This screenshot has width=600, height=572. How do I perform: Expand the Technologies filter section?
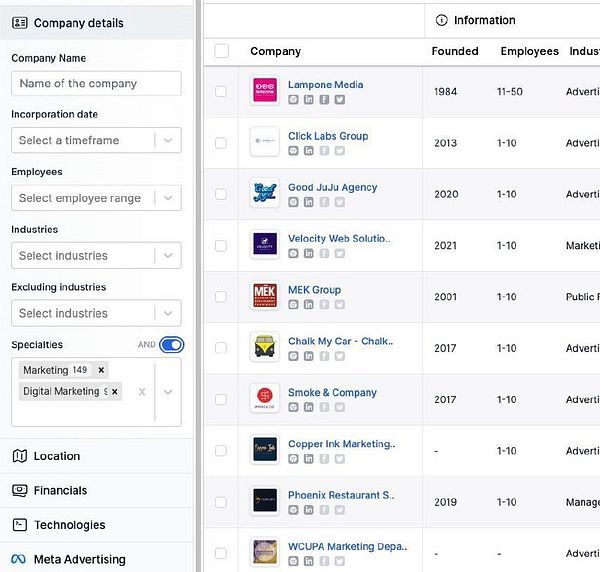(96, 525)
